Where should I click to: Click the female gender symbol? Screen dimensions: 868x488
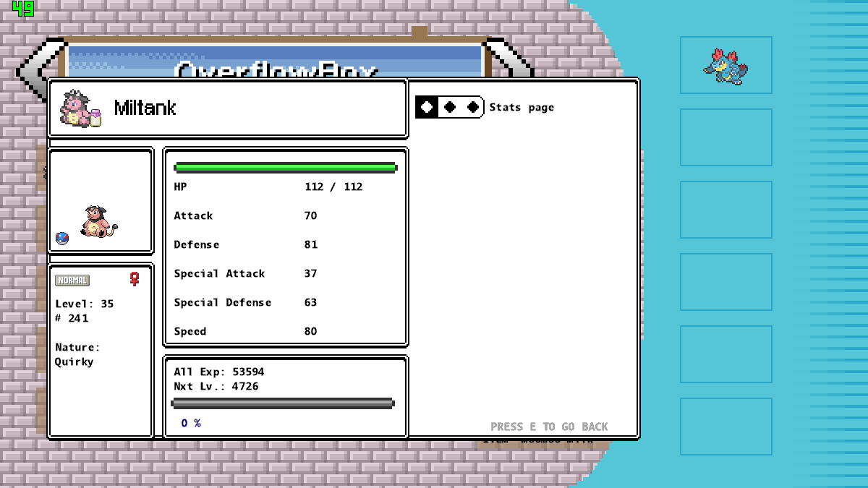click(134, 279)
